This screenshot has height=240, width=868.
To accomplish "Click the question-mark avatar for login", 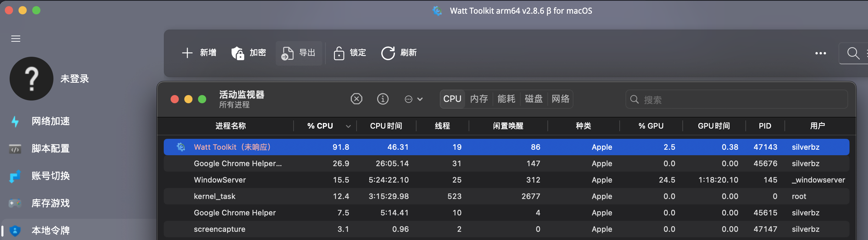I will 32,79.
